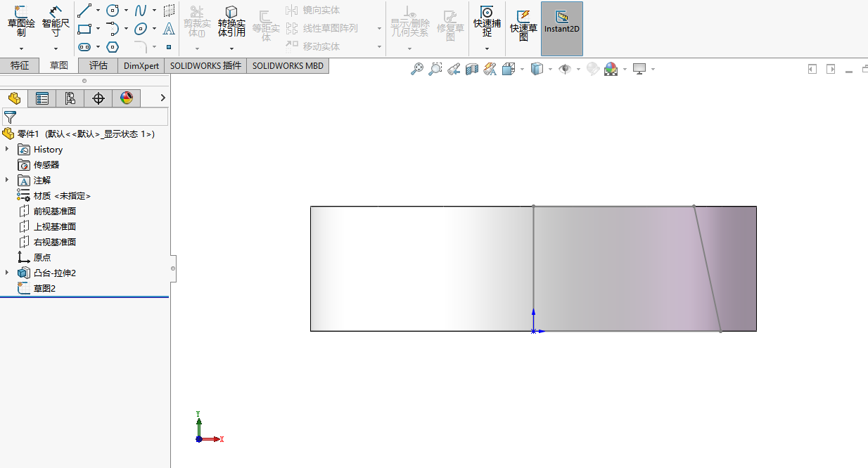Screen dimensions: 868x468
Task: Open the PropertyManager panel tab
Action: pos(42,98)
